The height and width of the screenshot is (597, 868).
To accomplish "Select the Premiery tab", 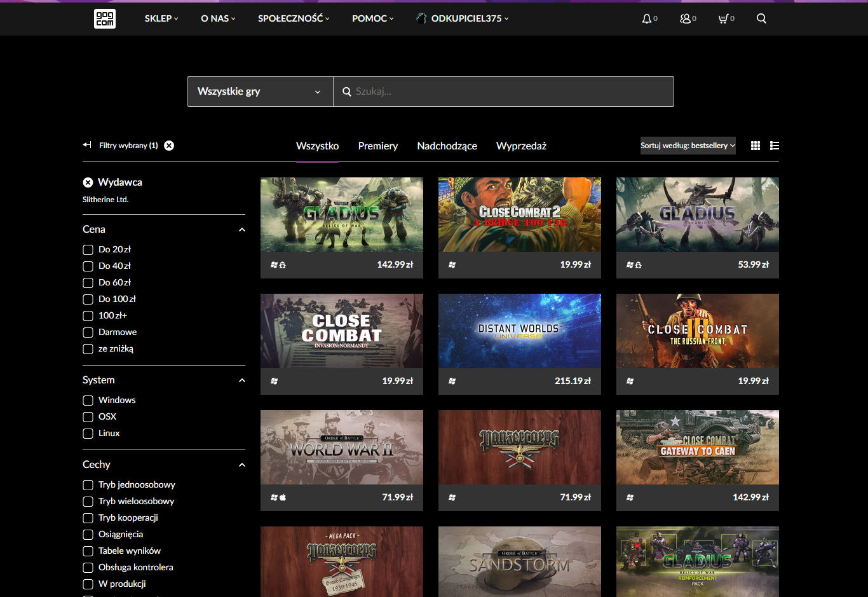I will [x=377, y=146].
